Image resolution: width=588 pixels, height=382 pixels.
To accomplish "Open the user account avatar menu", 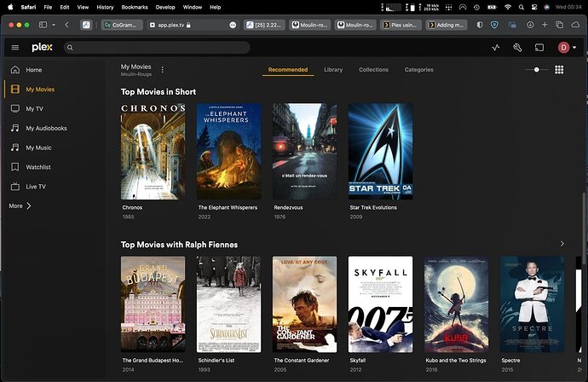I will pos(567,47).
